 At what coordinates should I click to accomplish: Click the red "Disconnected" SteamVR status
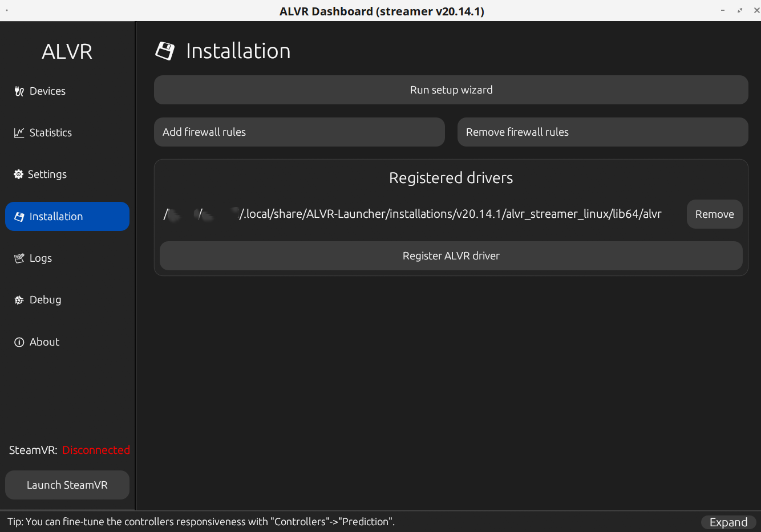[96, 450]
